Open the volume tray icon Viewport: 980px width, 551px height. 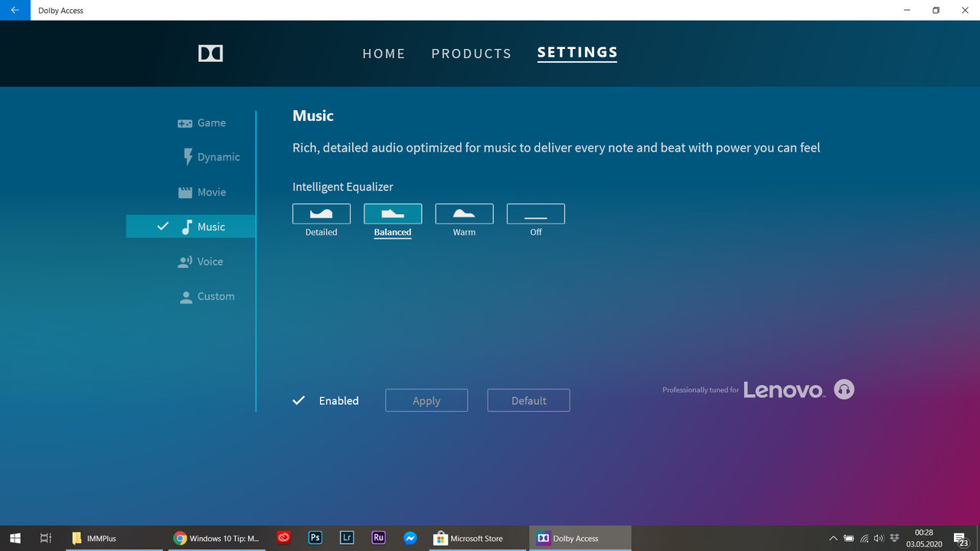pyautogui.click(x=879, y=539)
